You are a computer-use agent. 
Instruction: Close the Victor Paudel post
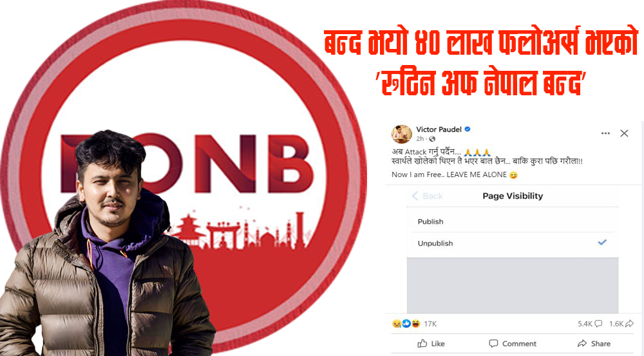click(x=624, y=133)
